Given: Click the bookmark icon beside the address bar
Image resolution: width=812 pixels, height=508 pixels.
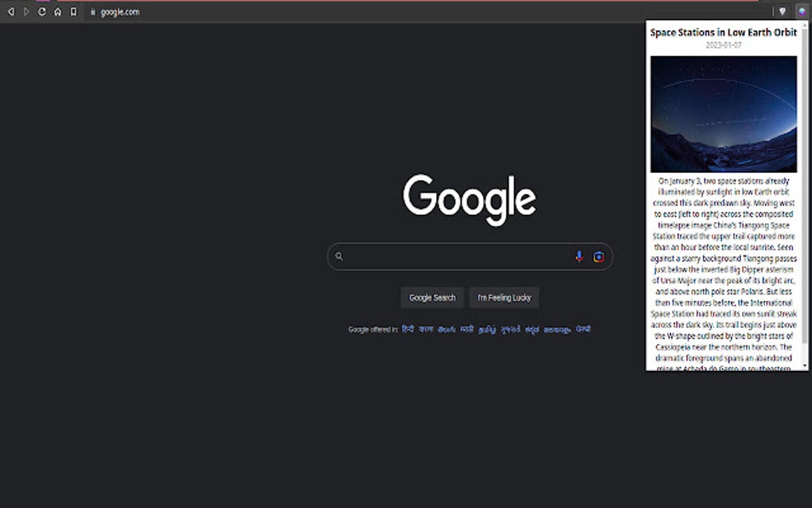Looking at the screenshot, I should pos(72,12).
